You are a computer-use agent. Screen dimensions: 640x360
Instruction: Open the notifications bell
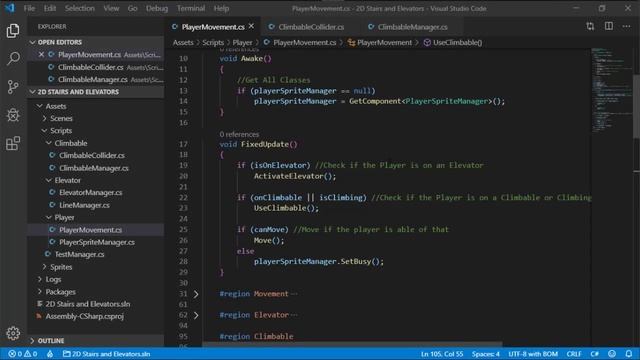pos(629,354)
